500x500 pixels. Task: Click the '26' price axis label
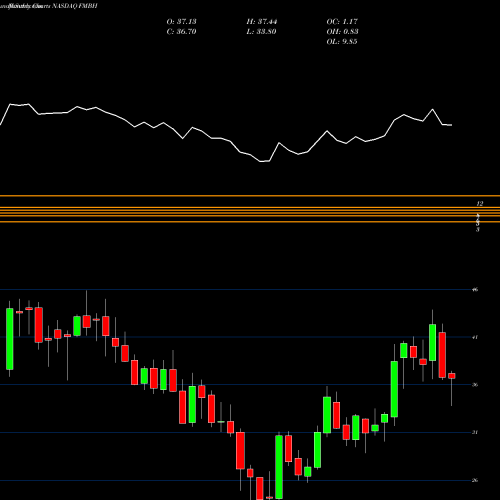(475, 480)
